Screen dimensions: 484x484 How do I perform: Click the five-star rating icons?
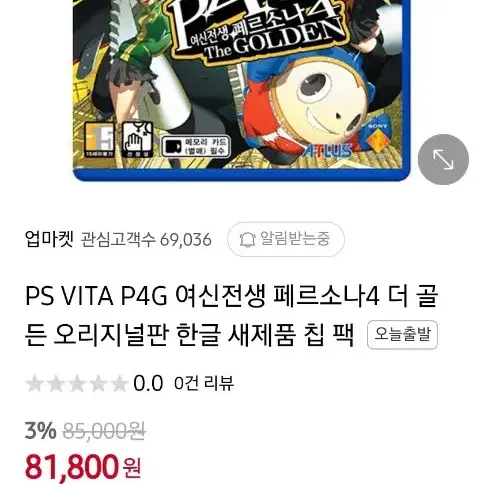(76, 383)
